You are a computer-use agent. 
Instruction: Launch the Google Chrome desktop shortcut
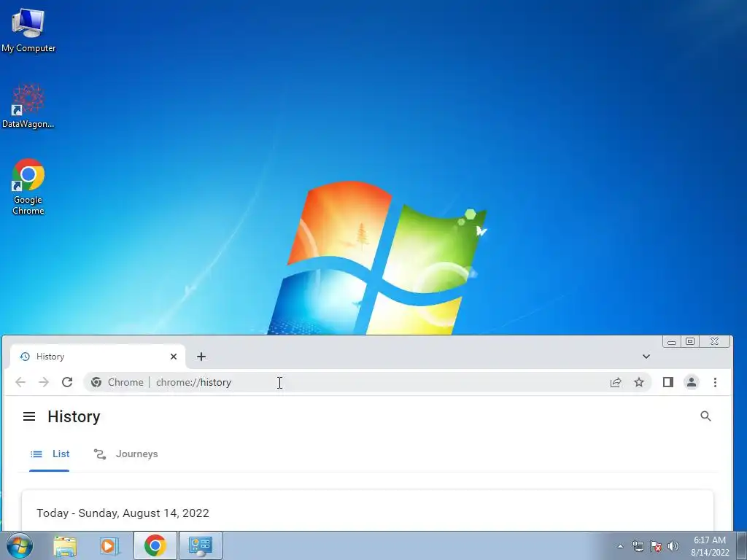click(x=28, y=186)
